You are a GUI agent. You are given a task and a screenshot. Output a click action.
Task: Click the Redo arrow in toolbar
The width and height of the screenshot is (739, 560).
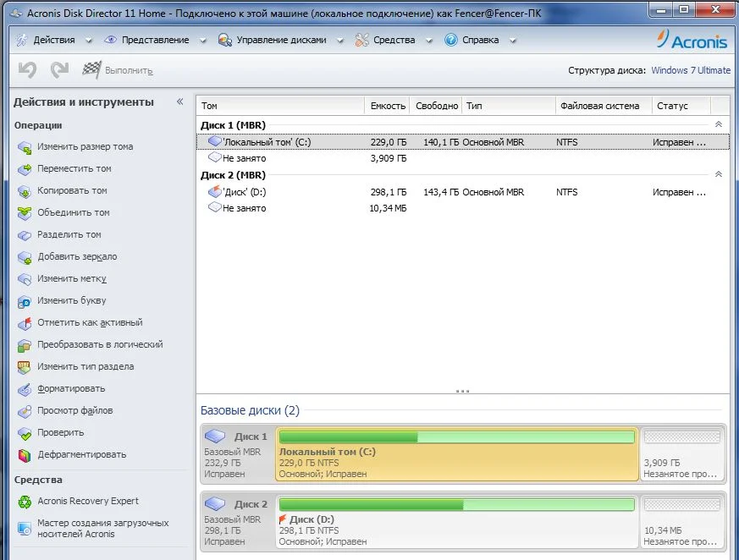point(60,70)
